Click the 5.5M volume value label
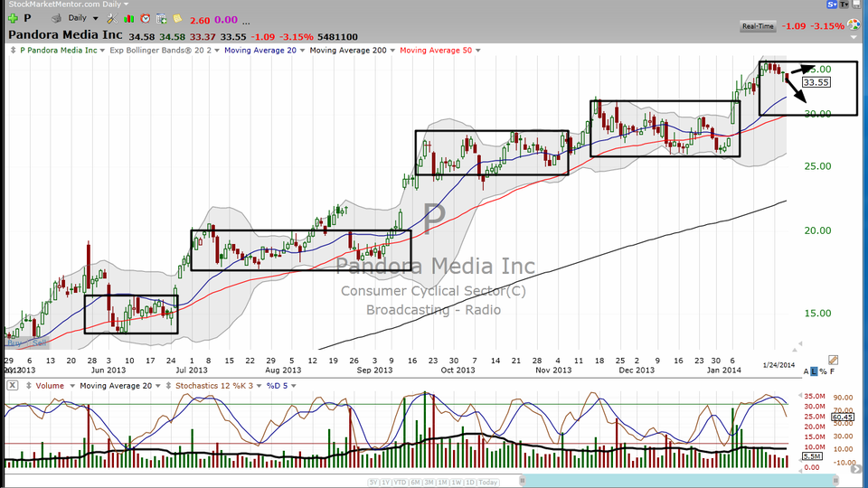Image resolution: width=868 pixels, height=488 pixels. [812, 456]
